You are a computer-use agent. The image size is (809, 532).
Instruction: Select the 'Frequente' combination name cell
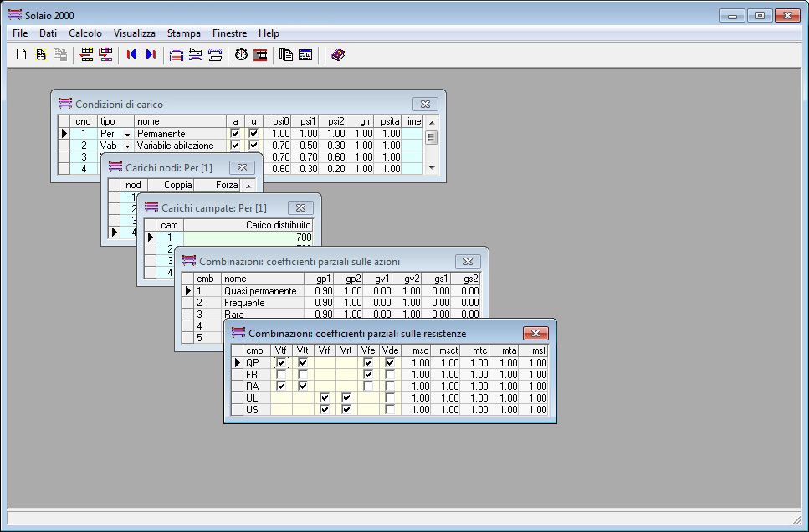(x=263, y=303)
